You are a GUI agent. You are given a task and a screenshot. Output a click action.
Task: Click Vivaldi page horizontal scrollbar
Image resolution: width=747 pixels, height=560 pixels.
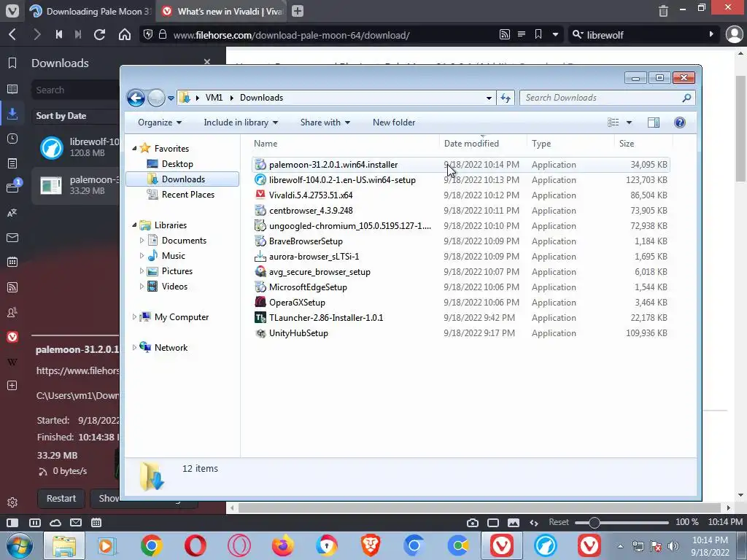click(479, 507)
